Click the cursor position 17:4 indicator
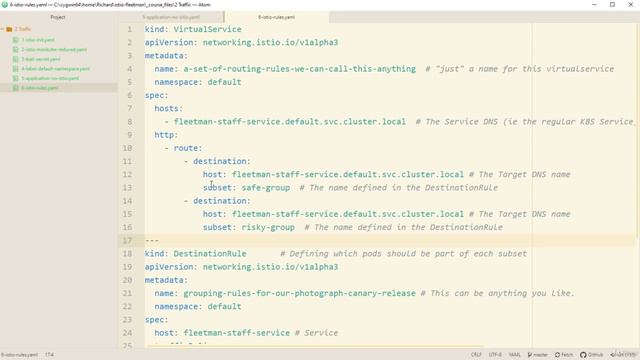Screen dimensions: 640x360 49,355
